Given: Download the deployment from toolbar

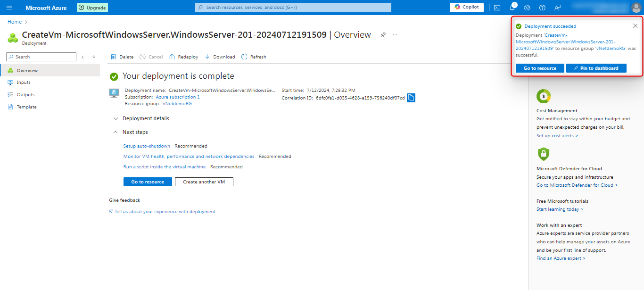Looking at the screenshot, I should (x=220, y=57).
